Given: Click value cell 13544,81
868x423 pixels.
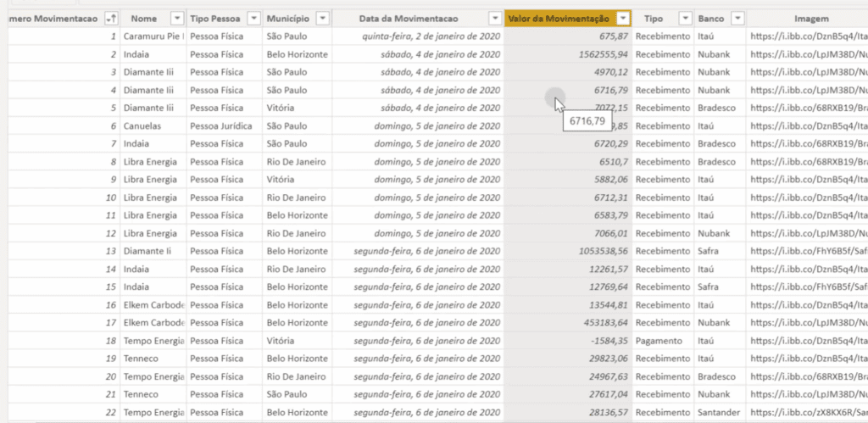Looking at the screenshot, I should (x=568, y=305).
